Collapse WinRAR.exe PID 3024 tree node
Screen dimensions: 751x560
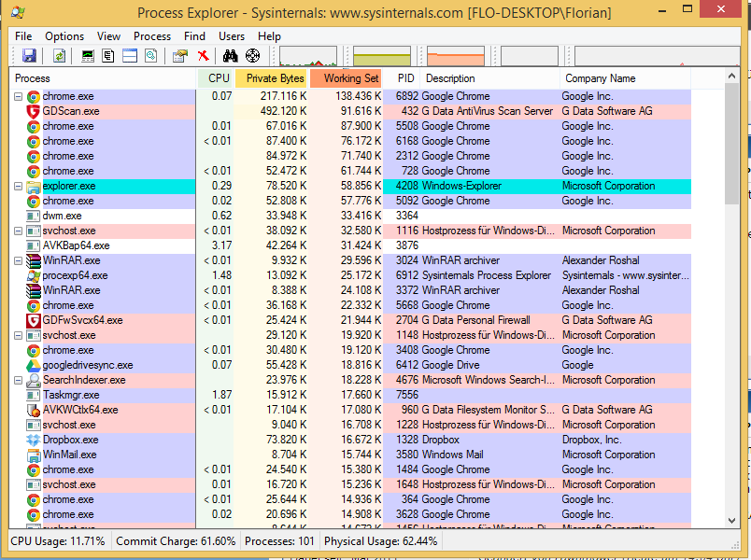click(18, 260)
